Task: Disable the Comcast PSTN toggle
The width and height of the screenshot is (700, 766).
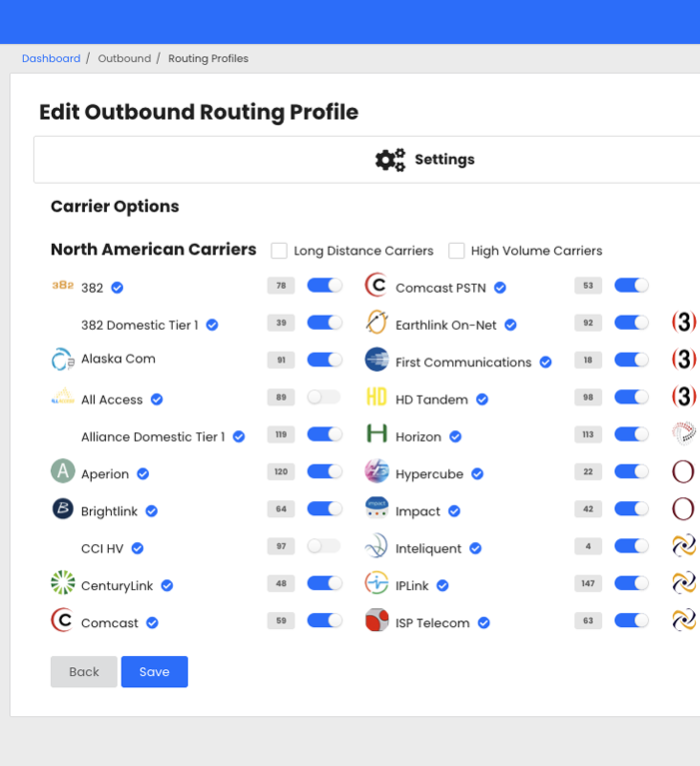Action: (x=632, y=286)
